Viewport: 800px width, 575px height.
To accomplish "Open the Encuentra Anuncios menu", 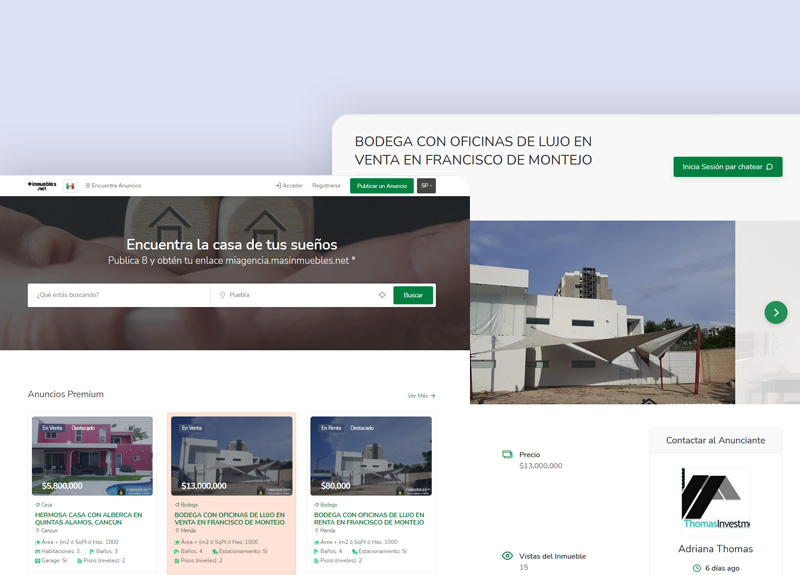I will point(113,186).
